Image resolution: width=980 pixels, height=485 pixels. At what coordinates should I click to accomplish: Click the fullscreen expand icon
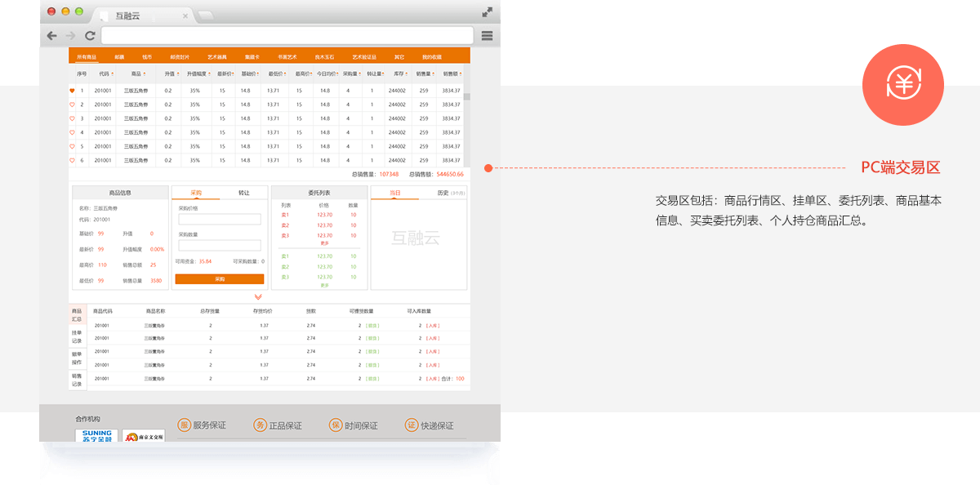[488, 12]
